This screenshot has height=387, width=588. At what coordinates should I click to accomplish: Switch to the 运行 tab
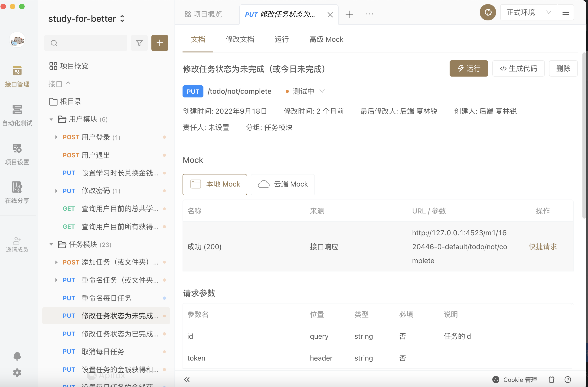pyautogui.click(x=282, y=39)
